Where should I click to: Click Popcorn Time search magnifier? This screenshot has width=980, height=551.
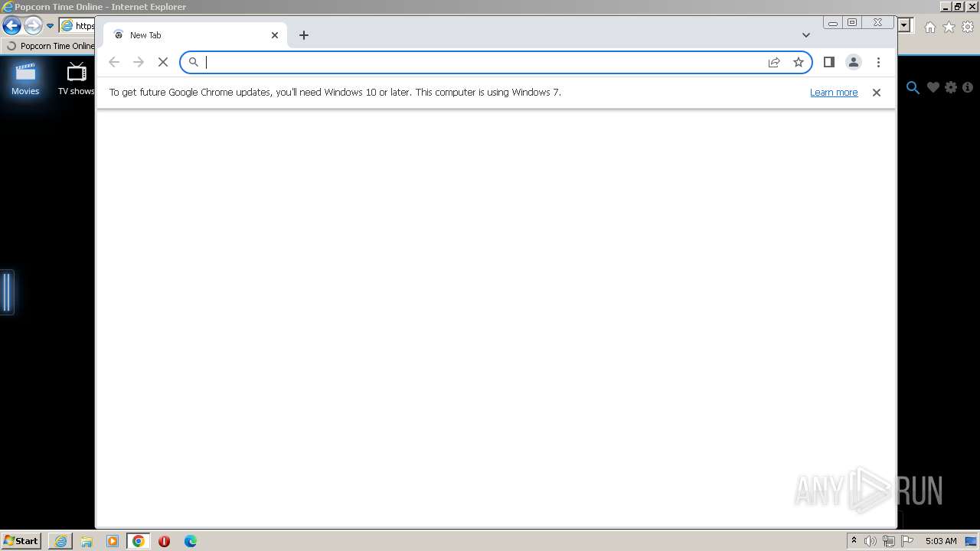click(913, 87)
